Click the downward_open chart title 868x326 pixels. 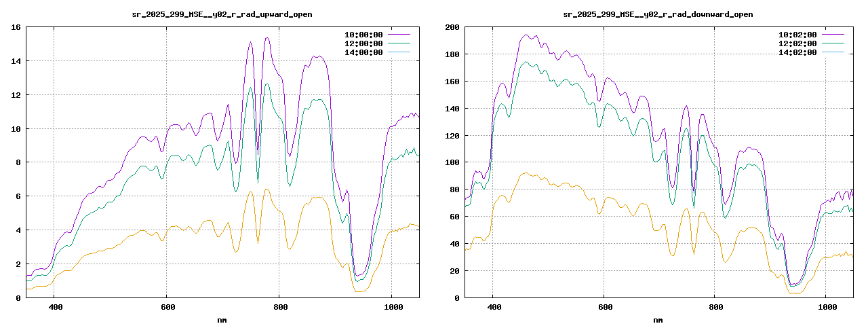(x=658, y=14)
